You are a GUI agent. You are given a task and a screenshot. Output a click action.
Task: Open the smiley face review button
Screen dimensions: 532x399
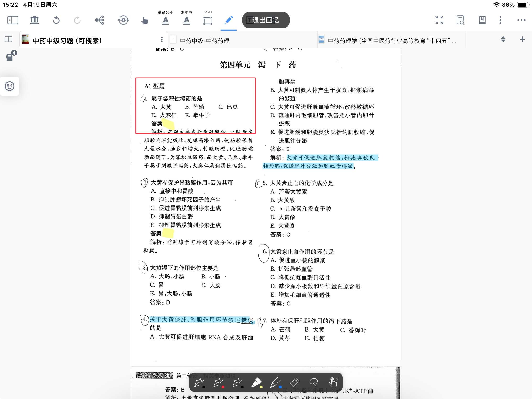[10, 86]
